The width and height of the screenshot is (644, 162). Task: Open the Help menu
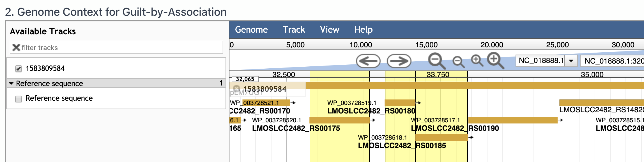pyautogui.click(x=364, y=30)
